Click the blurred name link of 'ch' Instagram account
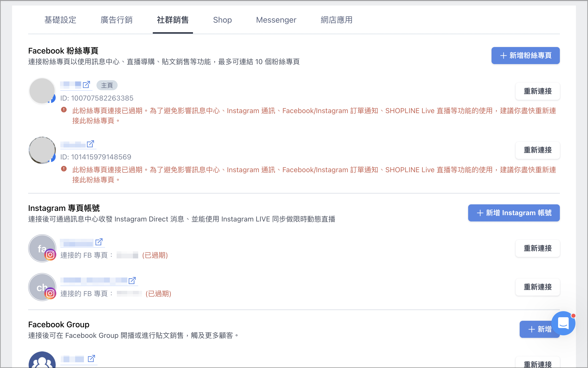Screen dimensions: 588x368 coord(94,281)
